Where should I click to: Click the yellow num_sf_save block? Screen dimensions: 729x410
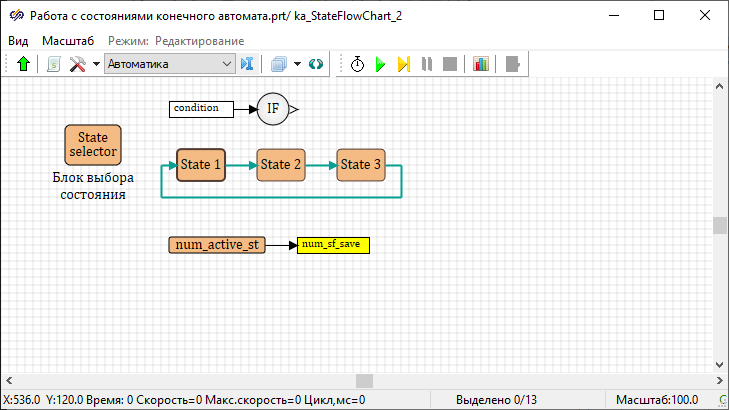(x=334, y=245)
